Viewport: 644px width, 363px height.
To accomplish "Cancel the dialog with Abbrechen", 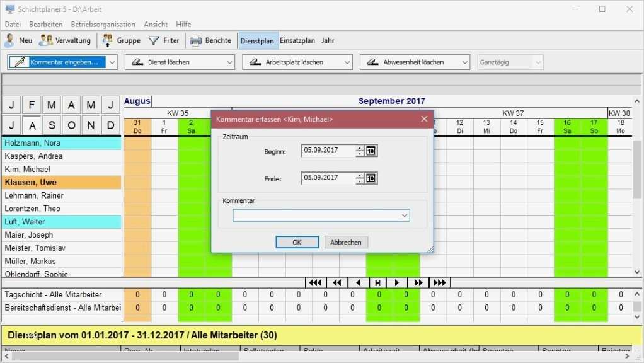I will pos(346,242).
